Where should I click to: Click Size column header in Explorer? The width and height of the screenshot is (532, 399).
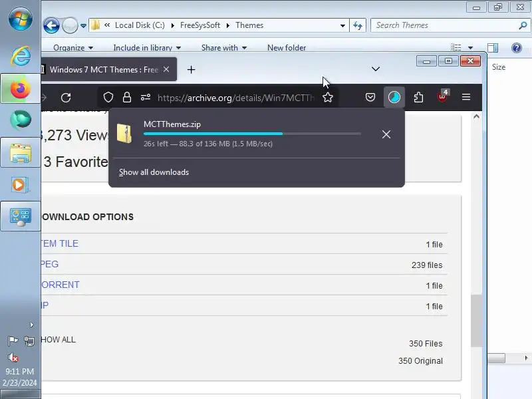point(499,67)
